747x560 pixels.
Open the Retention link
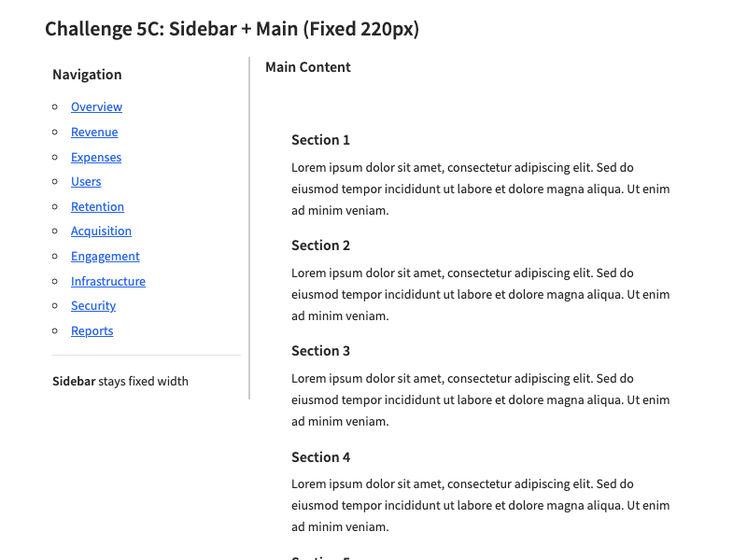(97, 207)
